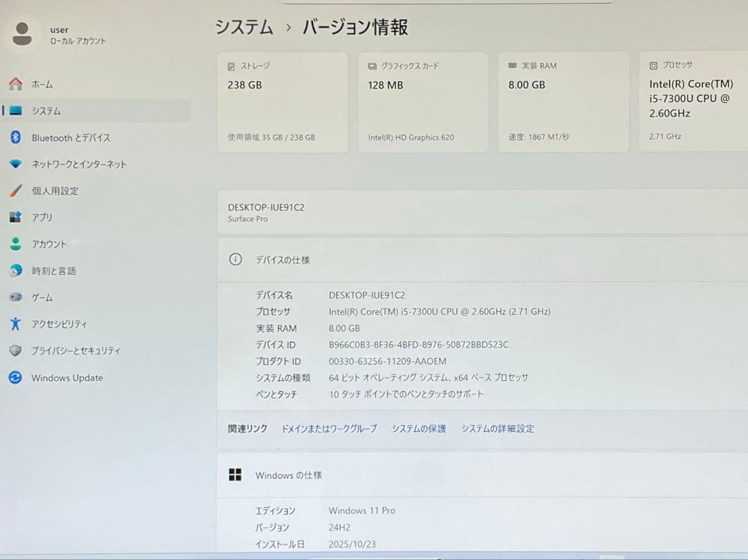Click the user account avatar
This screenshot has height=560, width=748.
pyautogui.click(x=24, y=33)
